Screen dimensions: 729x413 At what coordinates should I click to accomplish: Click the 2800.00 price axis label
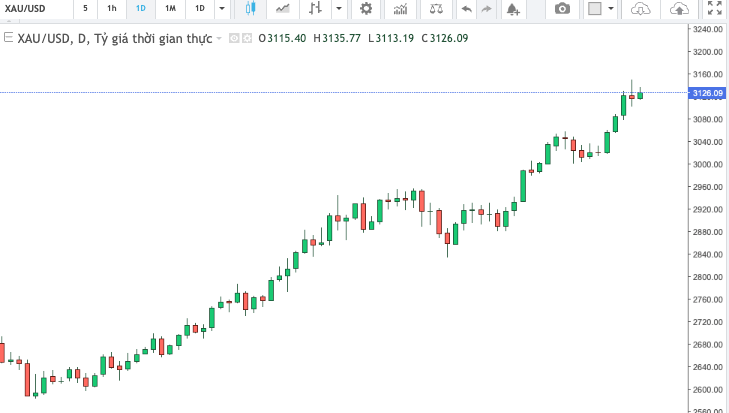click(708, 277)
